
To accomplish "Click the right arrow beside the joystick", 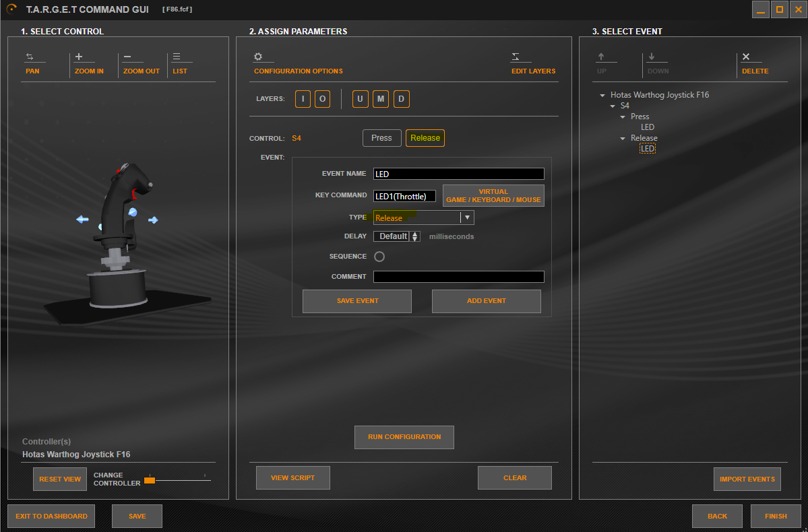I will click(x=154, y=220).
